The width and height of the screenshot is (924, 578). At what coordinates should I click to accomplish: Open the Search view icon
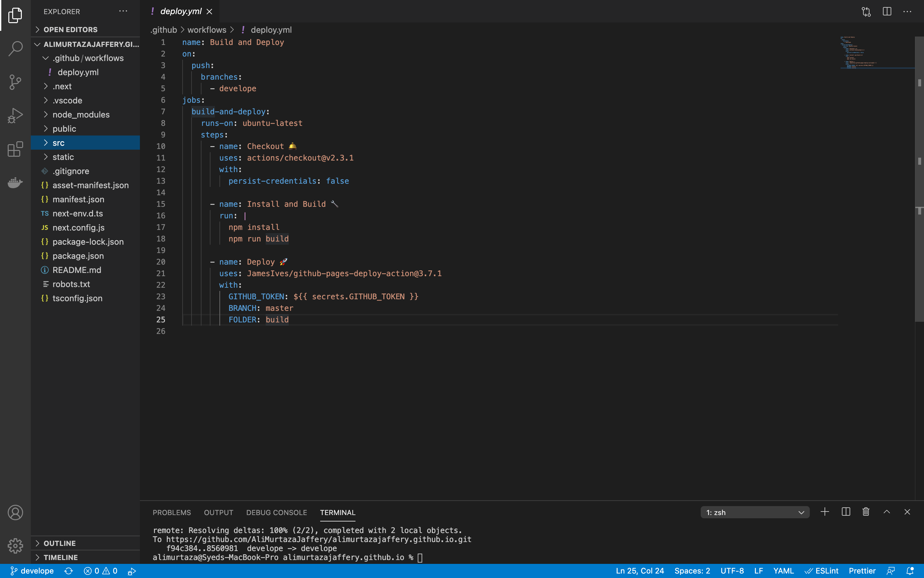click(15, 48)
